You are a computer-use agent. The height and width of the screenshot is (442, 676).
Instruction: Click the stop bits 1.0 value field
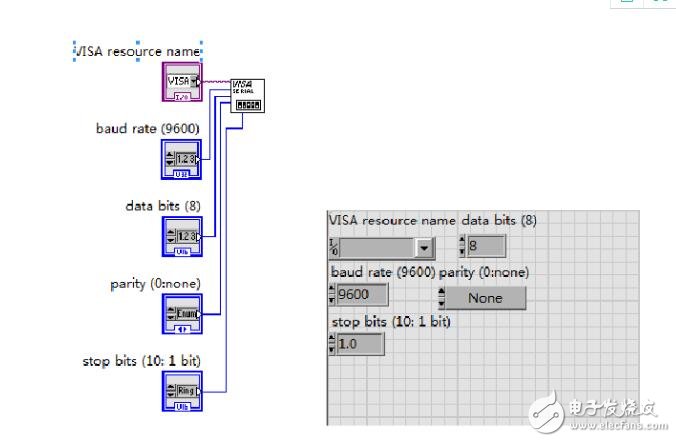(360, 344)
